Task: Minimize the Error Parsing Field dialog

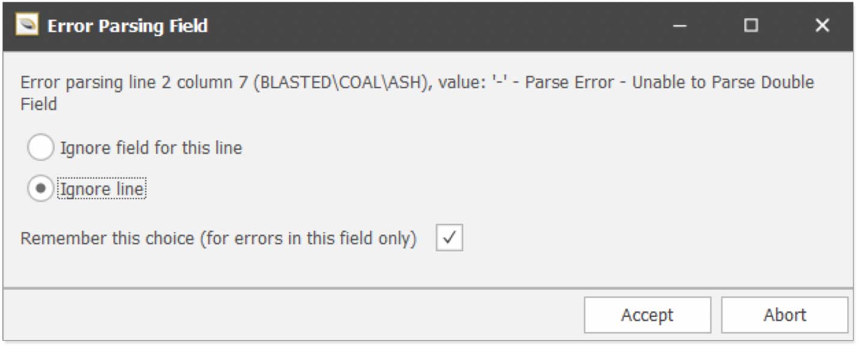Action: [x=679, y=26]
